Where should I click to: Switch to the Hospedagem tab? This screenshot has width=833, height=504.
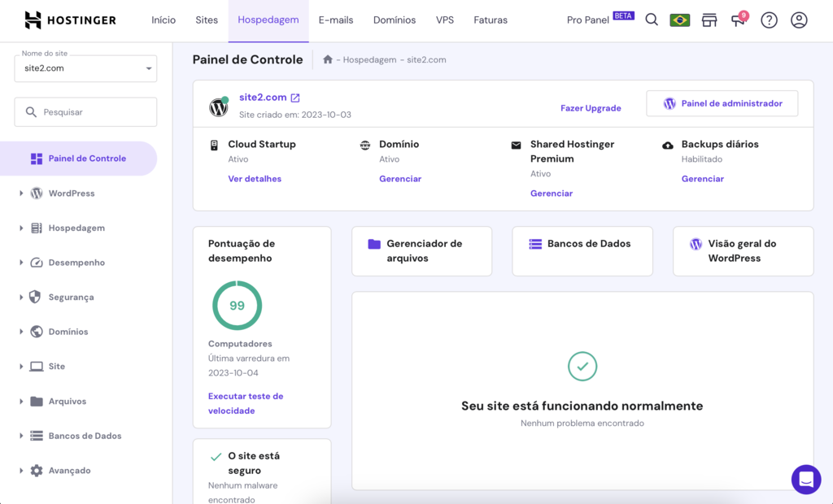click(268, 20)
